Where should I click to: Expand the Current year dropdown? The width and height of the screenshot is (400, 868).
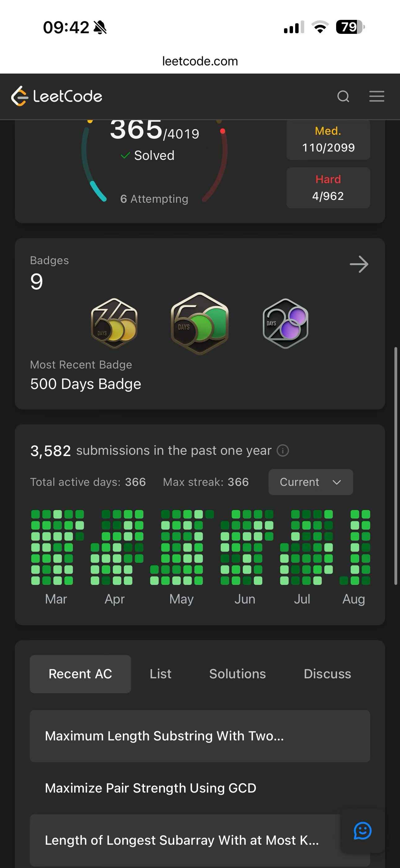click(x=310, y=482)
